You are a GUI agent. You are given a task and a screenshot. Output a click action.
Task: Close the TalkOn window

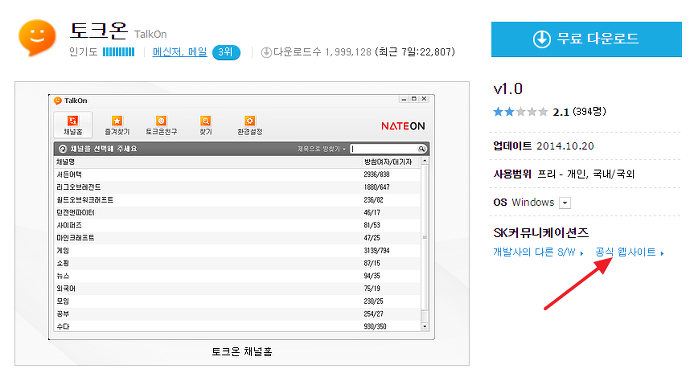point(424,99)
